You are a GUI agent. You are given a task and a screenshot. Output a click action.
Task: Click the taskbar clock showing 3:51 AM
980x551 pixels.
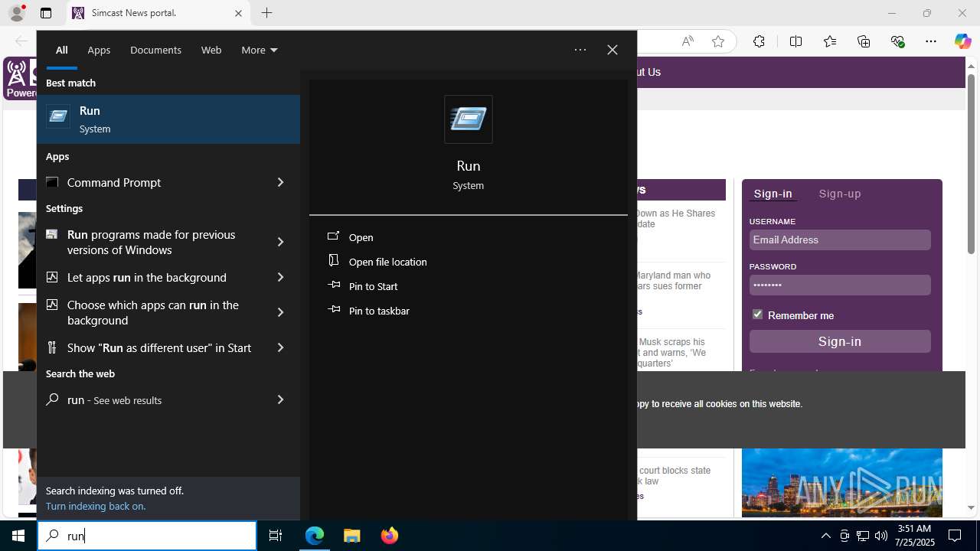pos(913,536)
